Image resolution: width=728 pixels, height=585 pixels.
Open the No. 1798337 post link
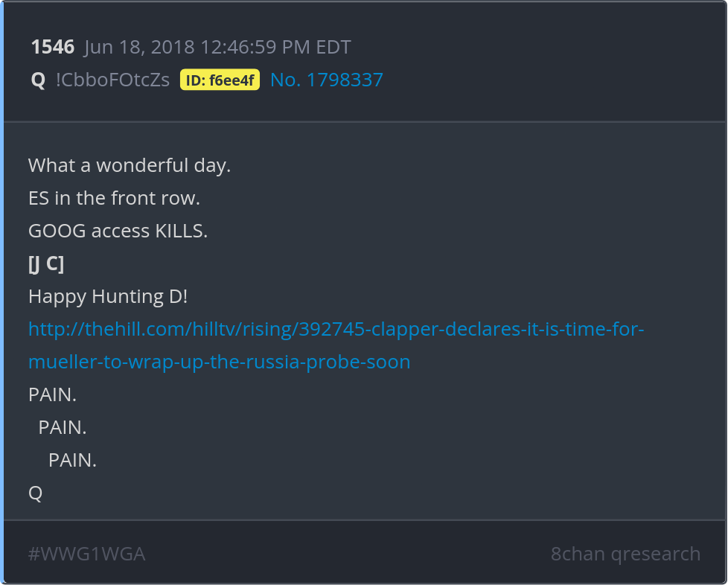click(326, 80)
